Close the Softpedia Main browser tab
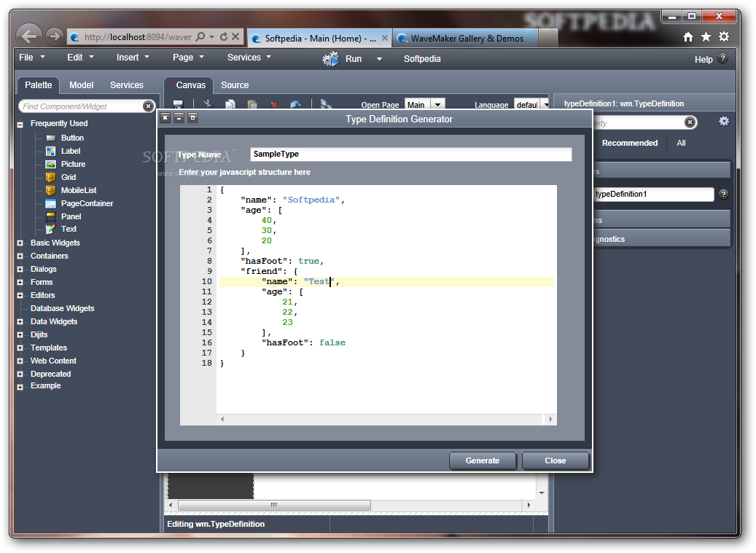756x553 pixels. point(384,38)
